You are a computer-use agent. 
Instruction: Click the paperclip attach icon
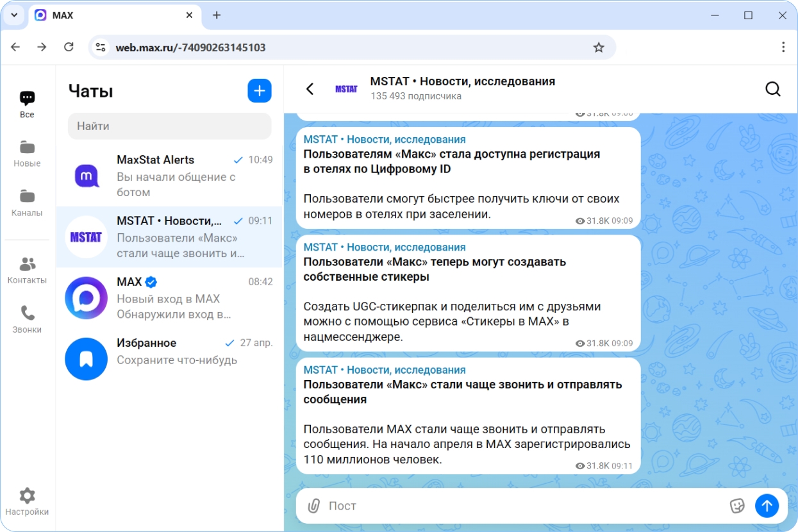313,506
